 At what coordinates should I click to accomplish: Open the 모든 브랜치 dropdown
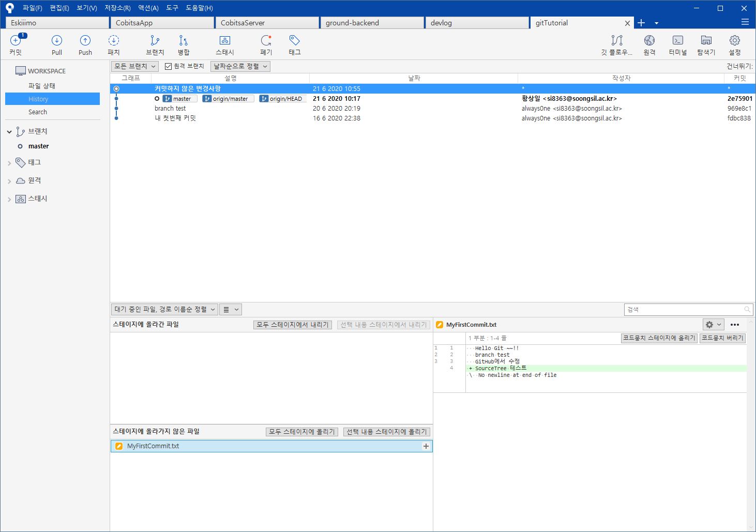click(135, 66)
